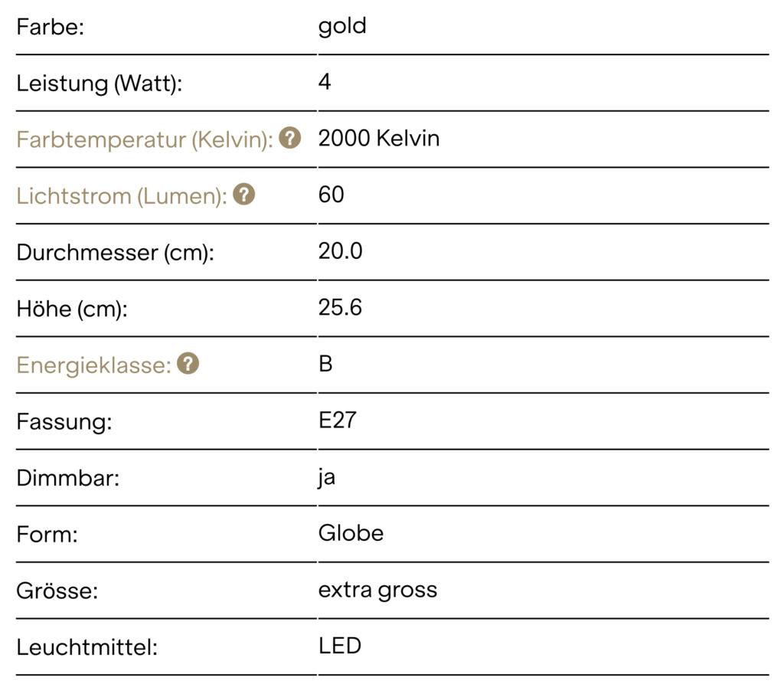Click the Fassung value 'E27'
The width and height of the screenshot is (784, 684).
coord(338,421)
